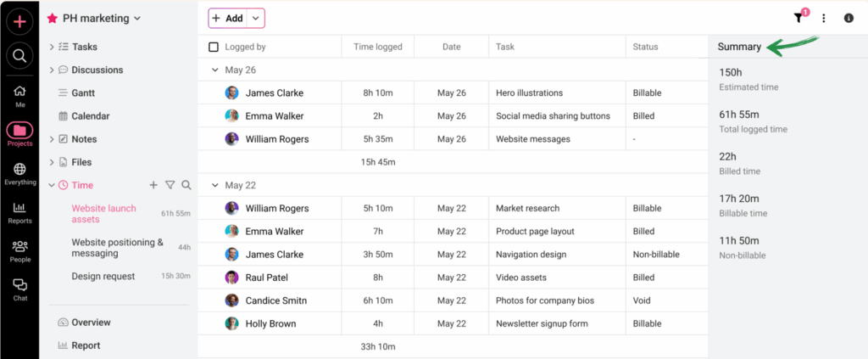Click the Add button
Image resolution: width=868 pixels, height=359 pixels.
tap(227, 19)
